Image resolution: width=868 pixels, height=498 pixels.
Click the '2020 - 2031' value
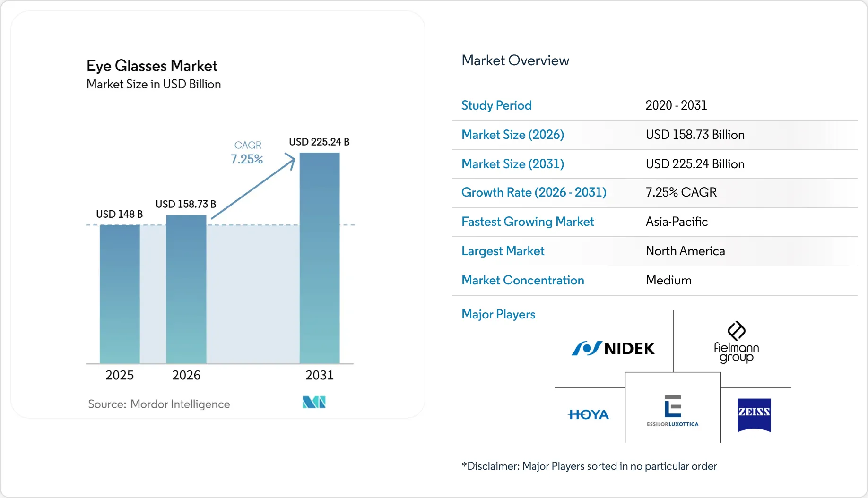point(677,105)
